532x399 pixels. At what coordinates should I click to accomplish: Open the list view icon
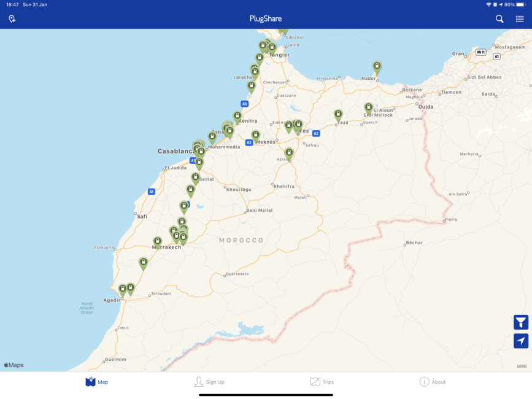pyautogui.click(x=520, y=18)
